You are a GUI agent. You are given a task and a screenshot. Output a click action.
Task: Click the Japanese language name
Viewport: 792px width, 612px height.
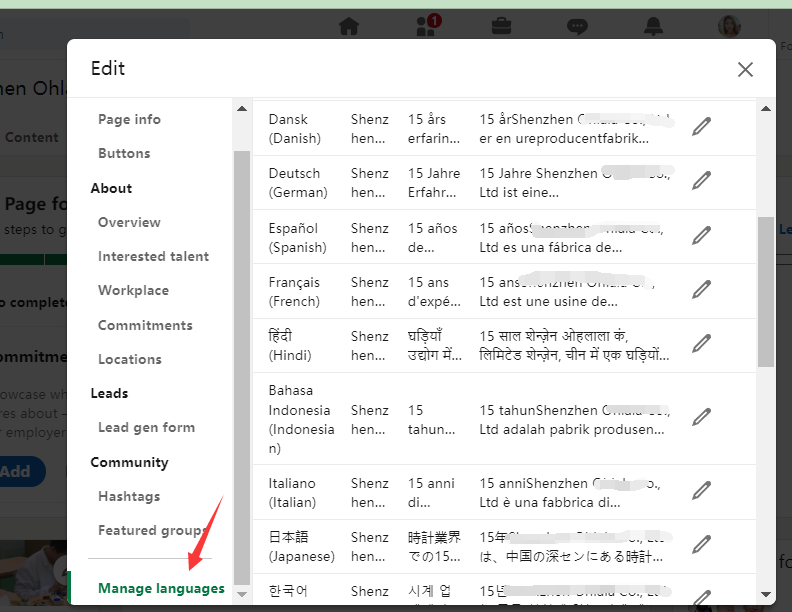(x=302, y=547)
